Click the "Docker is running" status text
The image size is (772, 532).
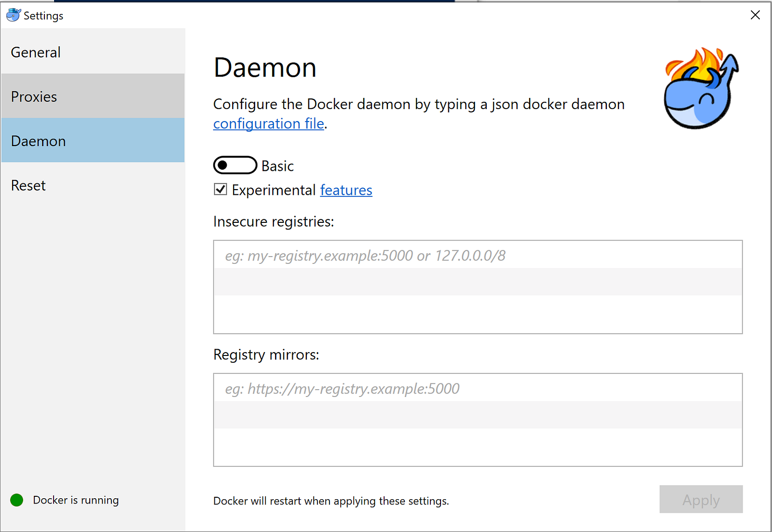click(76, 500)
